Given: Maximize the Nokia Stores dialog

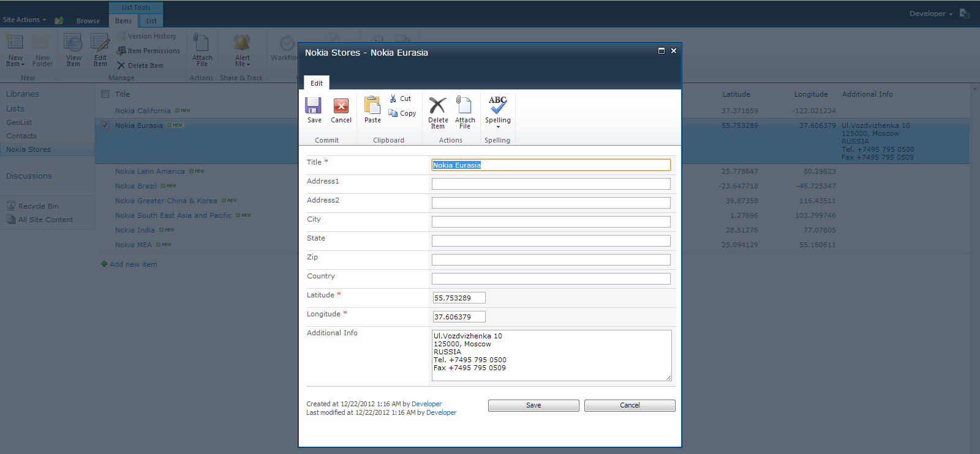Looking at the screenshot, I should tap(661, 51).
